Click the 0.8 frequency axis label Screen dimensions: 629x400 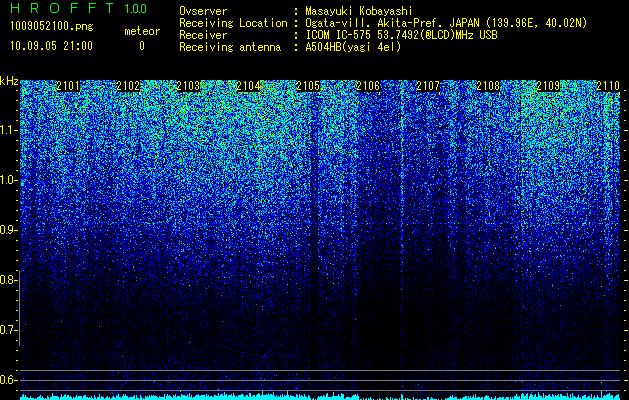click(8, 280)
